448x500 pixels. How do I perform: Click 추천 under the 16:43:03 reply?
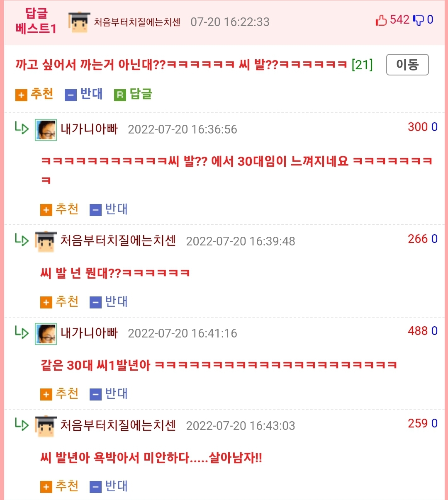59,486
